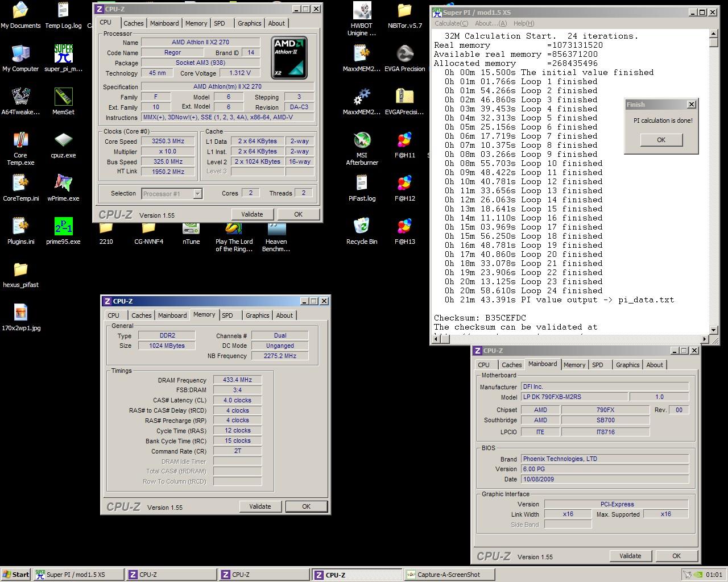The image size is (728, 582).
Task: Open Plugins.ini file icon
Action: 20,231
